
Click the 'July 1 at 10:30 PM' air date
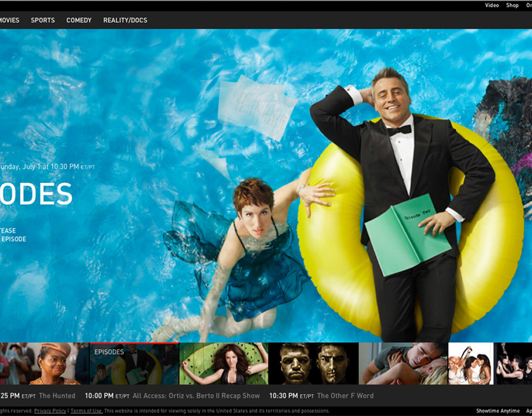[x=51, y=167]
